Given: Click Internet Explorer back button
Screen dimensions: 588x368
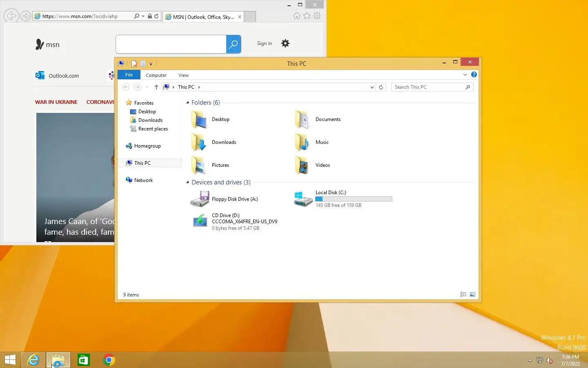Looking at the screenshot, I should [11, 16].
